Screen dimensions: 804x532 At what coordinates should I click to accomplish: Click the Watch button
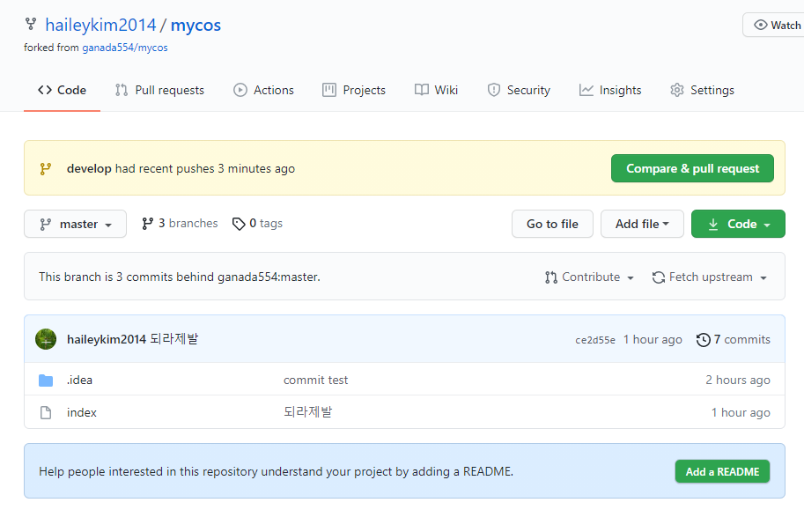(775, 26)
